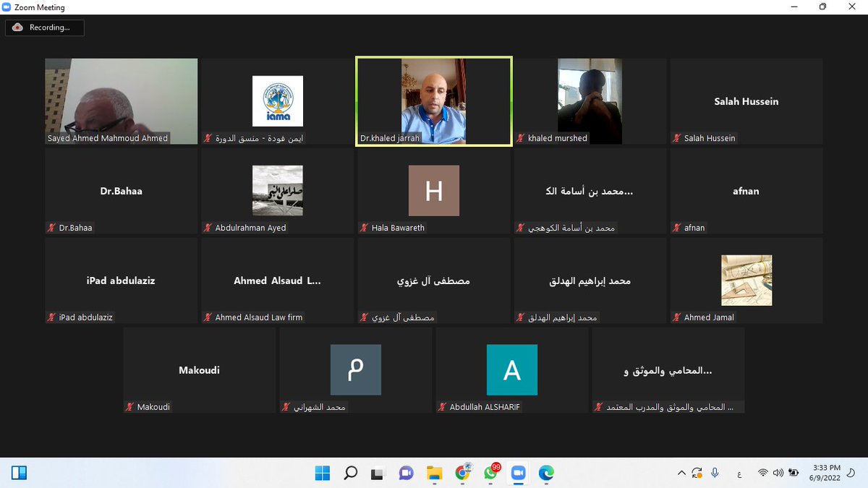Select Dr.khaled jarrah's video tile

[433, 101]
